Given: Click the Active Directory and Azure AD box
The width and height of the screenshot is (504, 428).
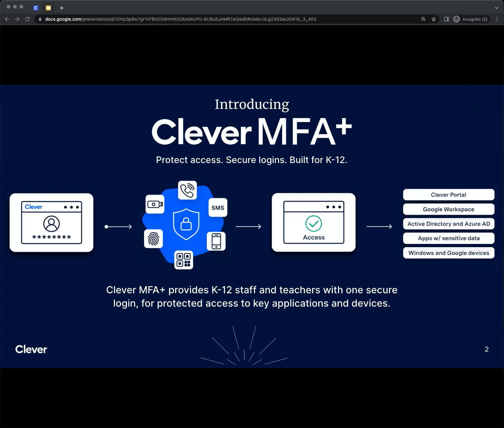Looking at the screenshot, I should pyautogui.click(x=449, y=224).
